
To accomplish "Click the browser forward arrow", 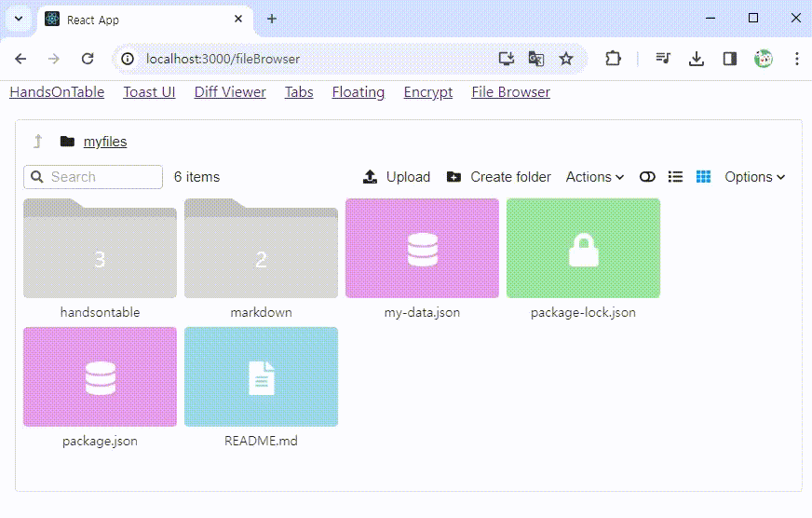I will click(54, 59).
